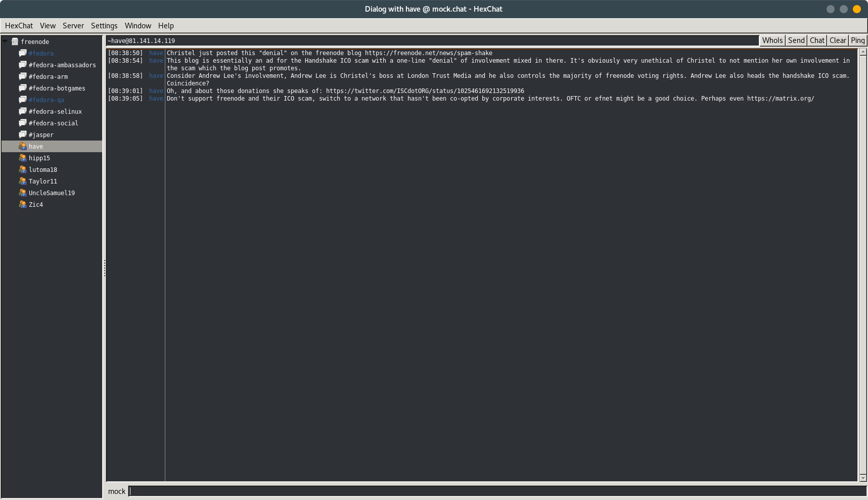Image resolution: width=868 pixels, height=500 pixels.
Task: Open the HexChat menu
Action: tap(19, 26)
